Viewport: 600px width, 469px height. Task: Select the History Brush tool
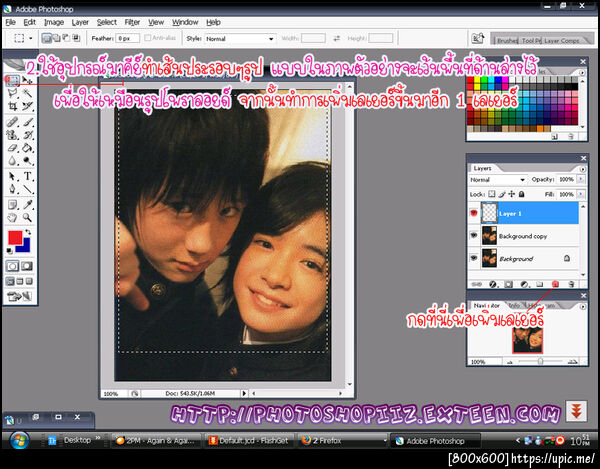pyautogui.click(x=27, y=135)
